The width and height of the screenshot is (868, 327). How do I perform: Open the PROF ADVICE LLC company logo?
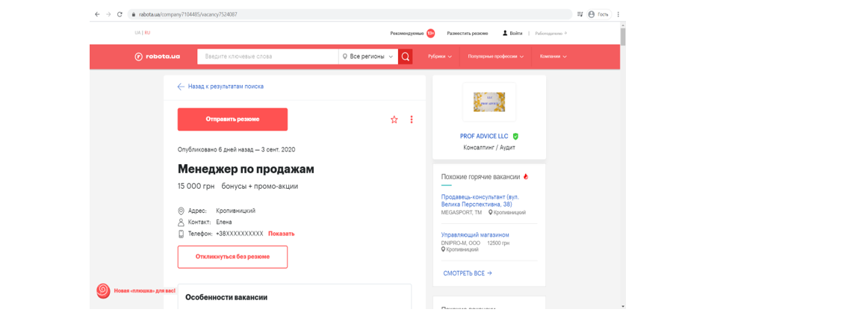tap(489, 102)
